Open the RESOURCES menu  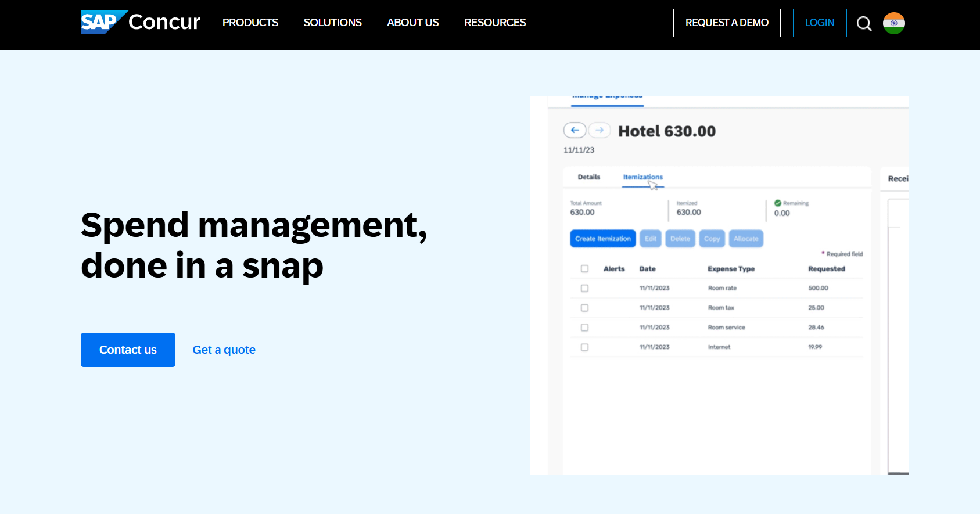[x=495, y=23]
